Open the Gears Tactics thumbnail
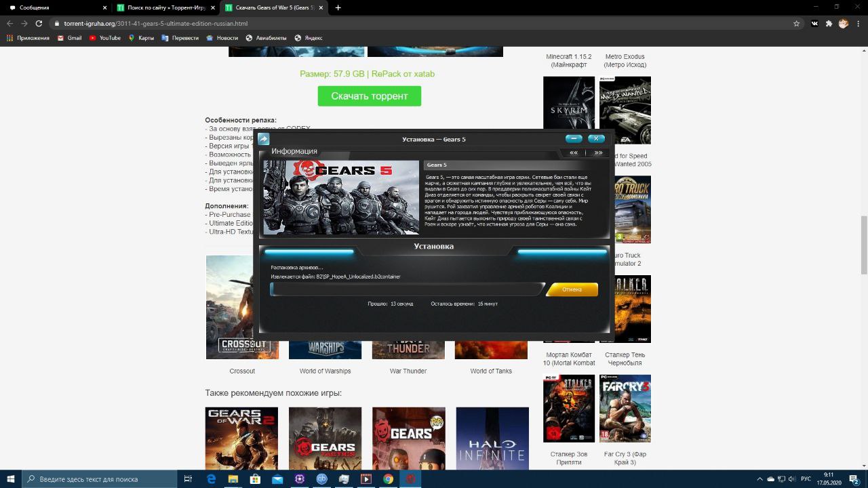 (325, 439)
